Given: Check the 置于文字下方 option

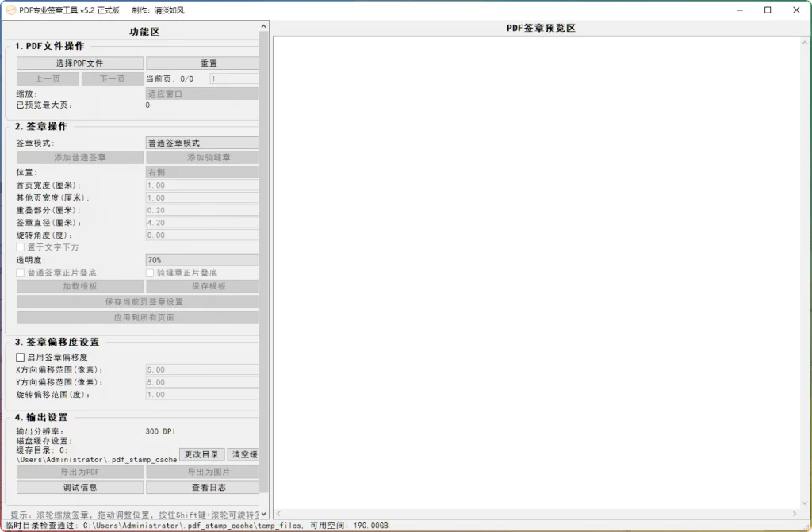Looking at the screenshot, I should coord(19,246).
